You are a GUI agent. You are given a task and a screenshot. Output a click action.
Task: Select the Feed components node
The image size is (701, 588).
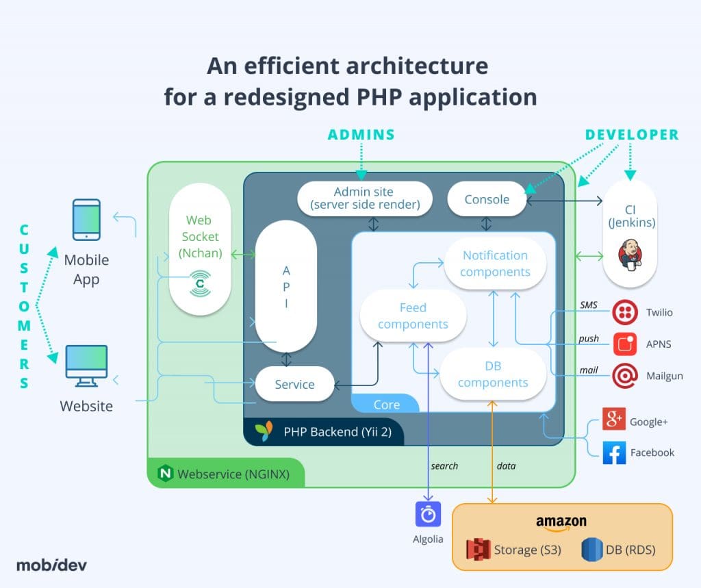[413, 315]
